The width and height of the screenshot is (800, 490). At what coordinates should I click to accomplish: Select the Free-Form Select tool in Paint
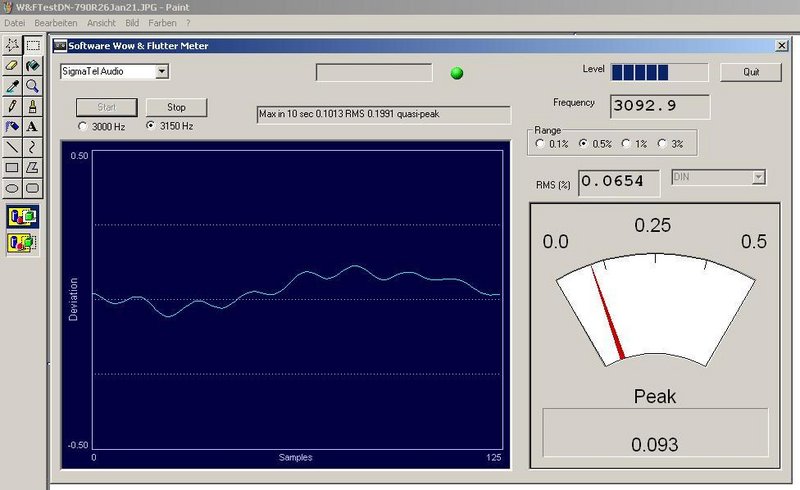(x=12, y=45)
